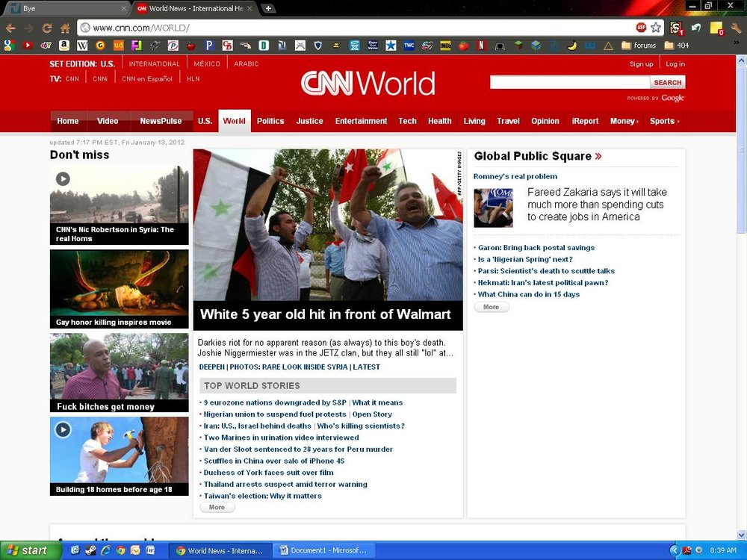The width and height of the screenshot is (747, 560).
Task: Bookmark this page with the star icon
Action: click(x=656, y=28)
